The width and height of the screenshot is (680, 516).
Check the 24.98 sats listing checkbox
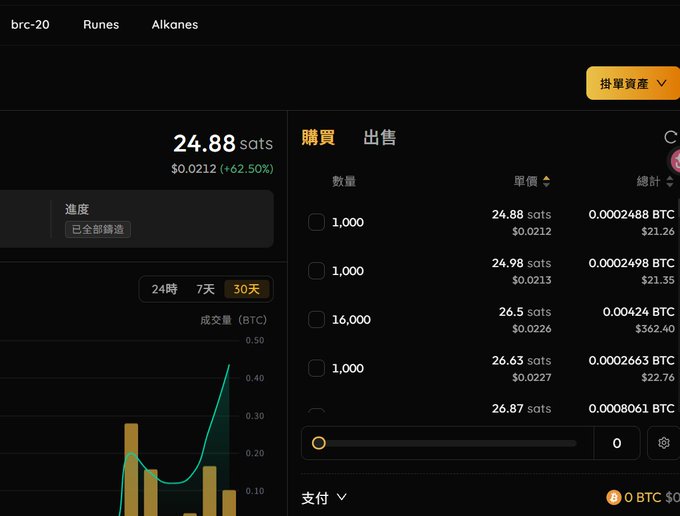(x=316, y=271)
